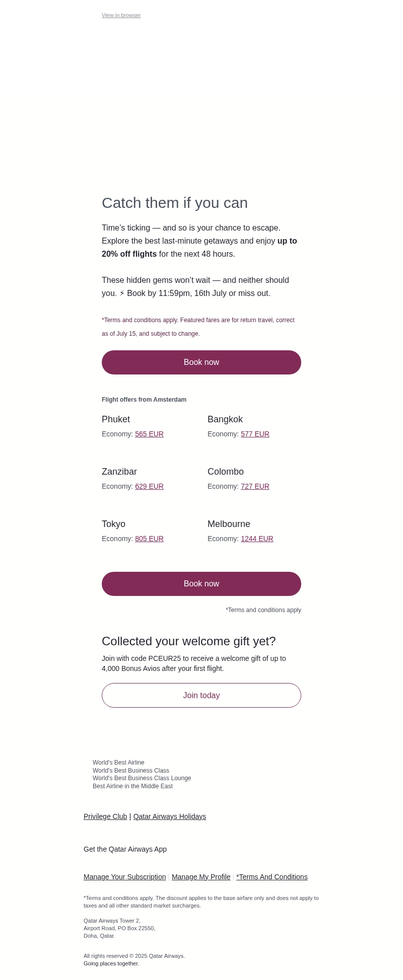Screen dimensions: 403x980
Task: Open the Privilege Club link
Action: [x=105, y=816]
